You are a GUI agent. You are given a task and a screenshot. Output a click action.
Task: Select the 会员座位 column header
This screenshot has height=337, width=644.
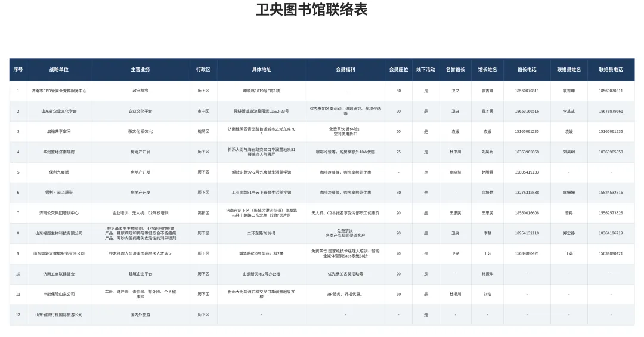point(398,69)
